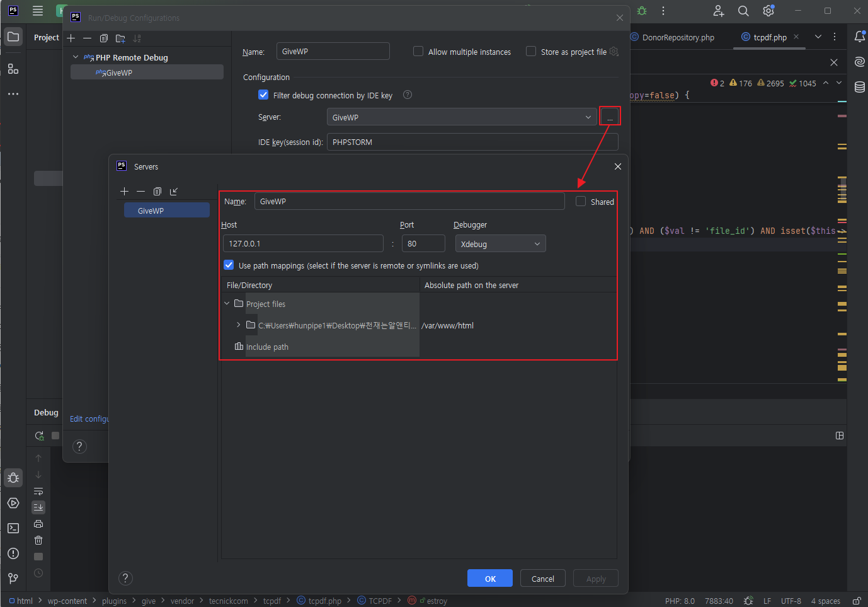This screenshot has height=607, width=868.
Task: Click Cancel in the Servers dialog
Action: [x=543, y=579]
